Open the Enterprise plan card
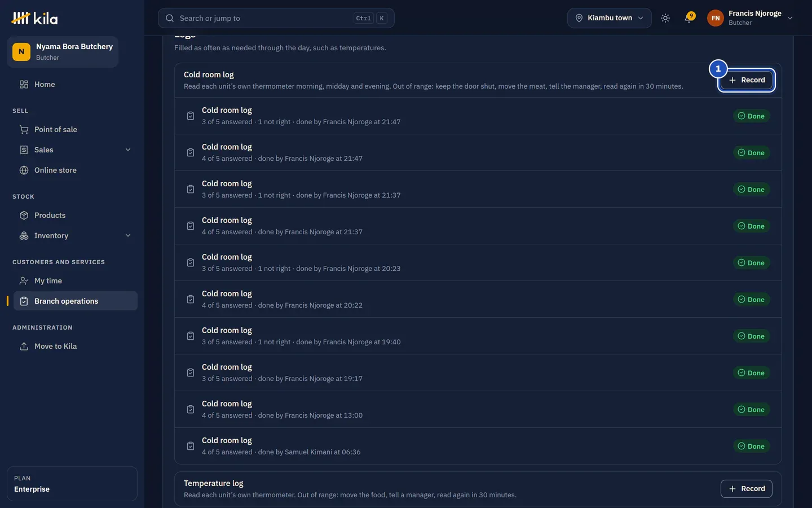This screenshot has height=508, width=812. tap(72, 484)
